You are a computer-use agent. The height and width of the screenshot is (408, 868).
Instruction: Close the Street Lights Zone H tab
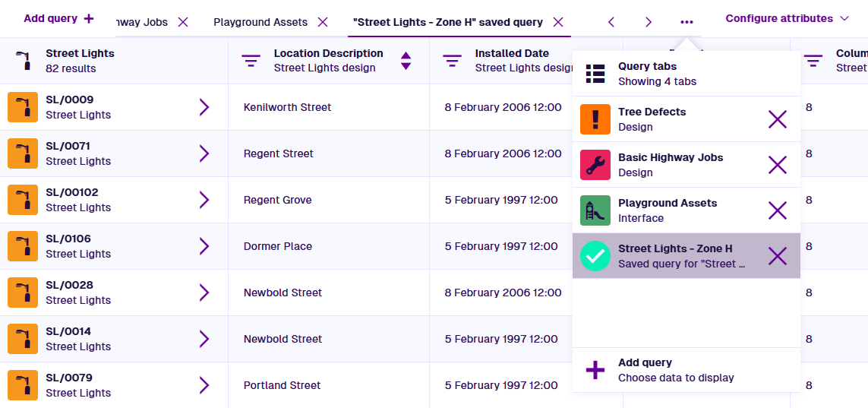(558, 22)
